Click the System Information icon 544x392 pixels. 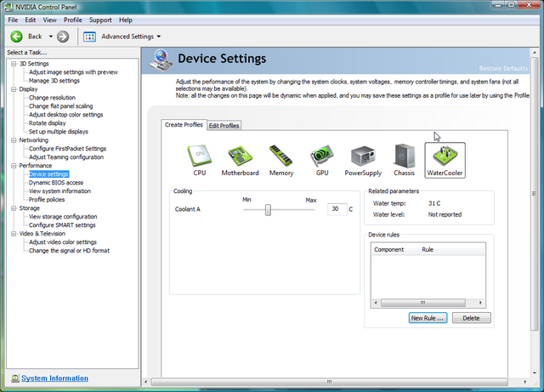pyautogui.click(x=15, y=378)
